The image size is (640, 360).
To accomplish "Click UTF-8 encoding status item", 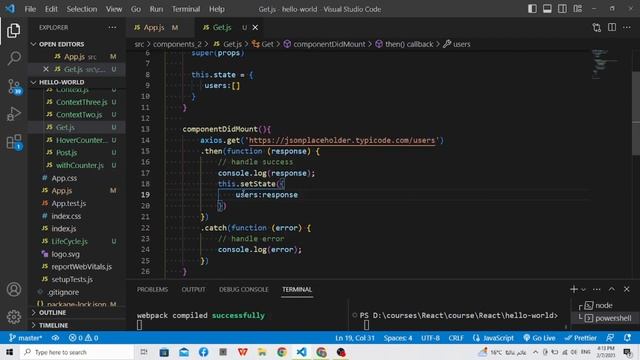I will click(x=430, y=338).
